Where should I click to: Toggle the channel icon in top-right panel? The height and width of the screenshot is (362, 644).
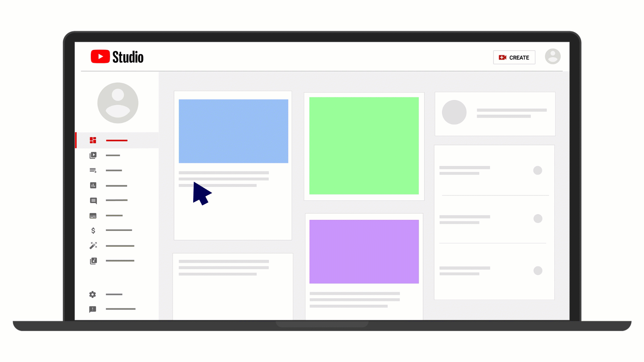pyautogui.click(x=455, y=112)
